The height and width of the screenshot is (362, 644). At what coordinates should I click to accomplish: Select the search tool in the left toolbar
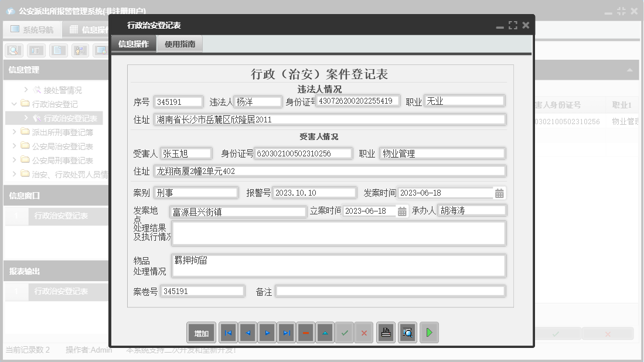click(x=12, y=50)
